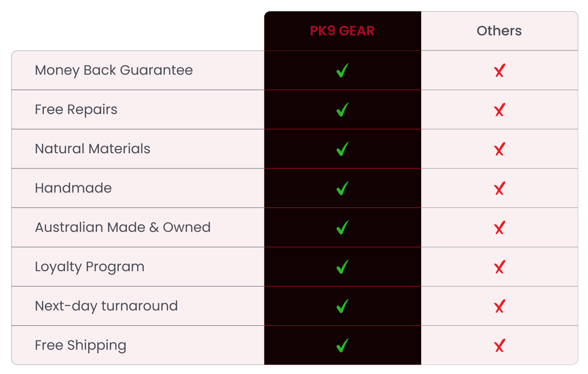Viewport: 588px width, 374px height.
Task: Click green checkmark in Handmade row
Action: 343,188
